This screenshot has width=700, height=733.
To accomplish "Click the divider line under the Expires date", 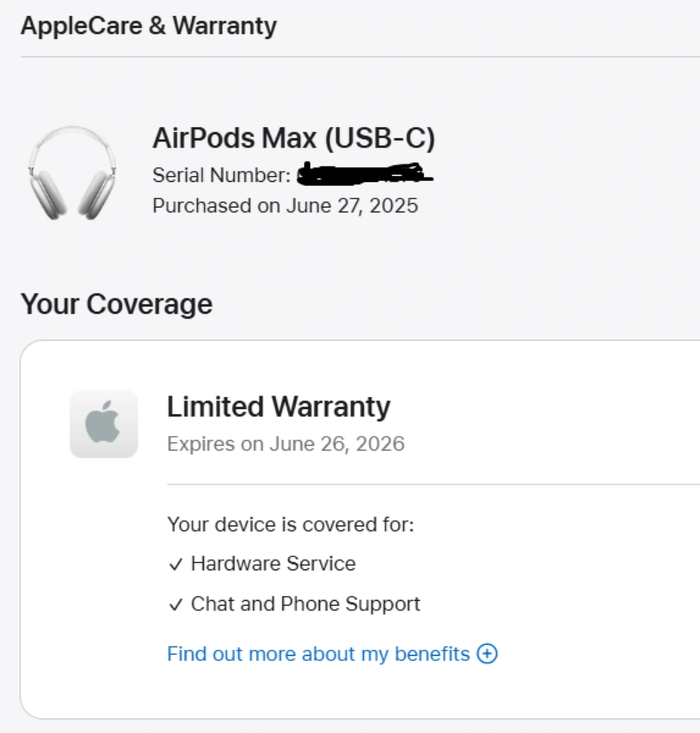I will point(433,485).
